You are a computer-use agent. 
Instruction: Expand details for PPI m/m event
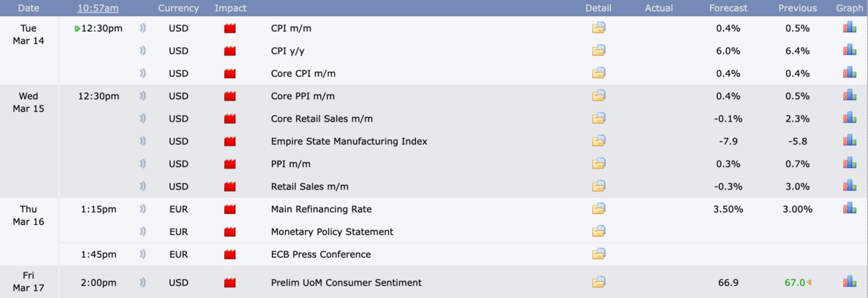598,164
